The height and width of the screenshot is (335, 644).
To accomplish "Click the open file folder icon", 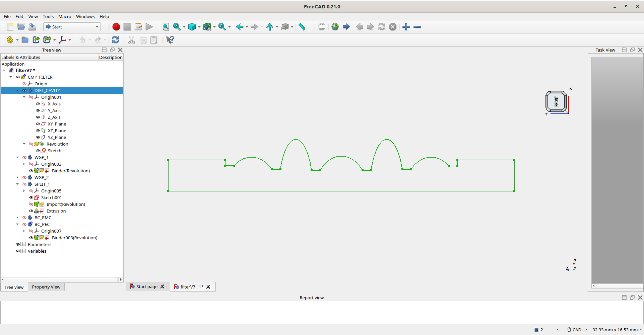I will 21,27.
